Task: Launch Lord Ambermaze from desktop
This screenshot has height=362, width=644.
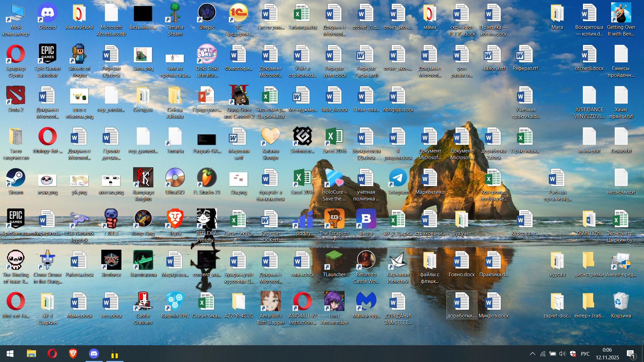Action: click(334, 309)
